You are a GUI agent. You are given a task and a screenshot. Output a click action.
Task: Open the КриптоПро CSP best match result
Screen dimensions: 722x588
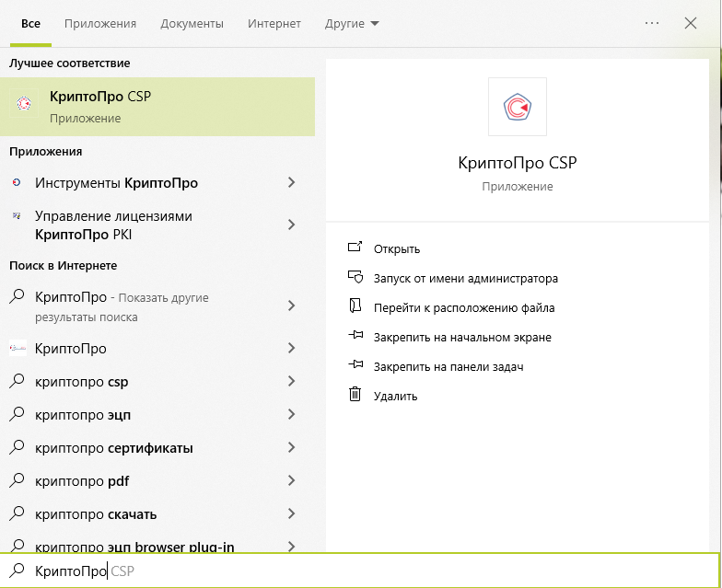point(157,107)
